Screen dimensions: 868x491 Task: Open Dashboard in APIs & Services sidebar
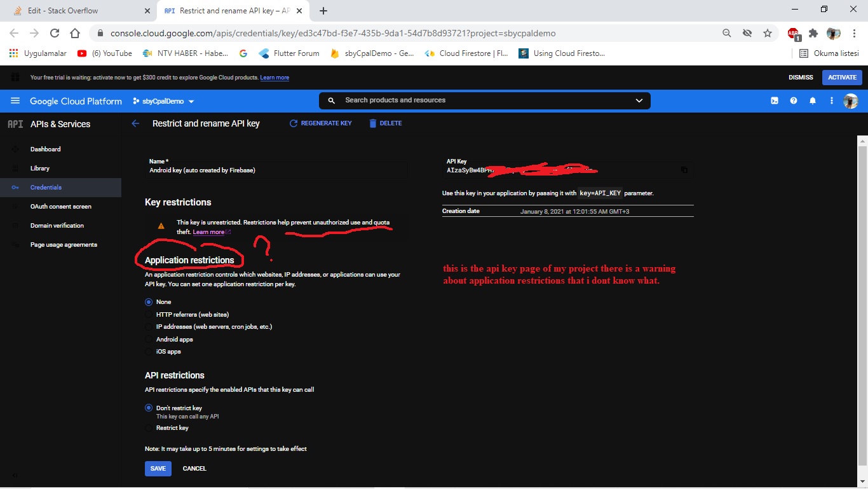[60, 149]
